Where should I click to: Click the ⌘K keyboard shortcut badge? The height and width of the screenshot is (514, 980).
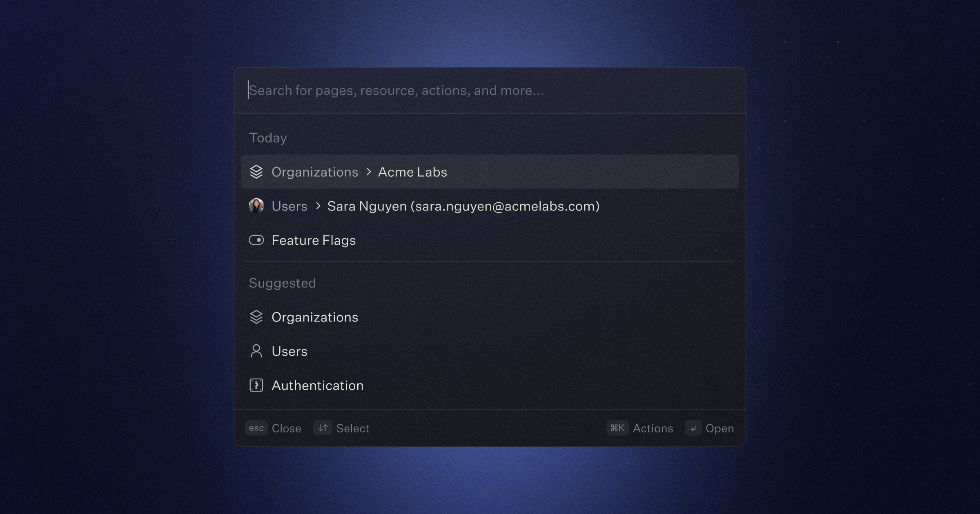[x=617, y=428]
